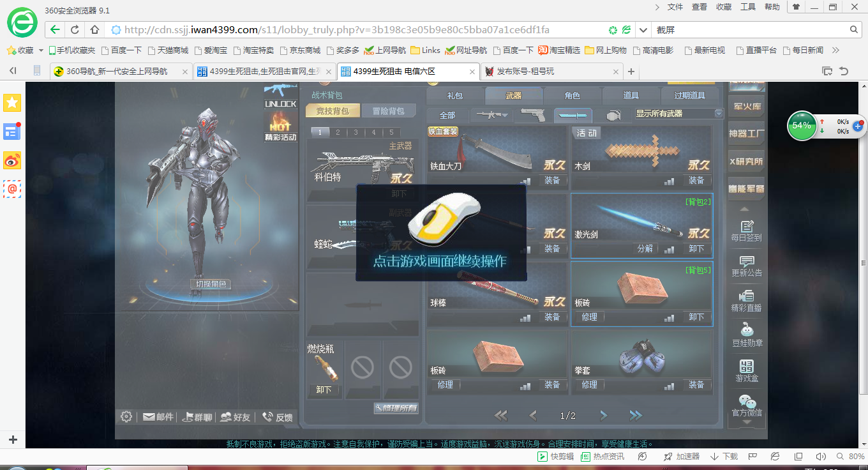Image resolution: width=868 pixels, height=470 pixels.
Task: Open 每日签到 daily check-in
Action: 746,231
